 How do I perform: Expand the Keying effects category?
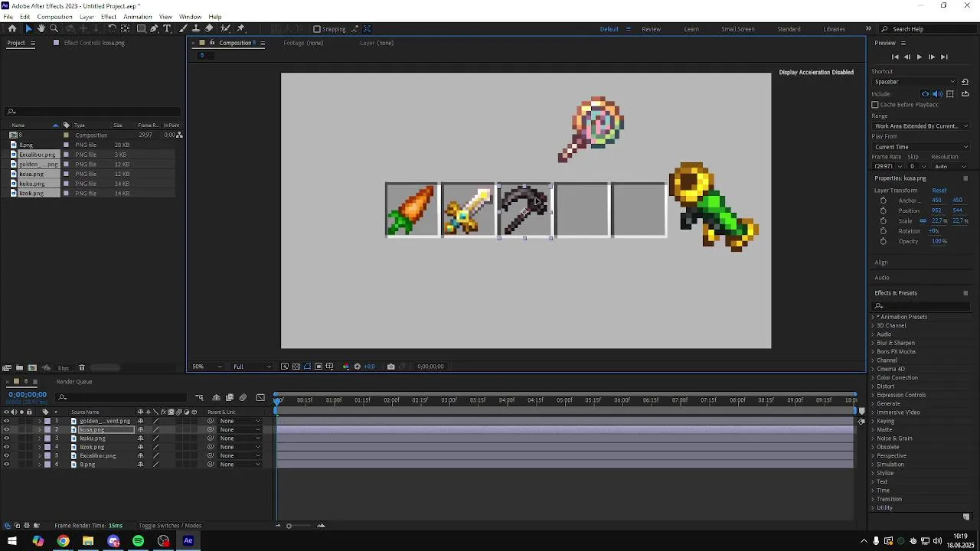873,421
